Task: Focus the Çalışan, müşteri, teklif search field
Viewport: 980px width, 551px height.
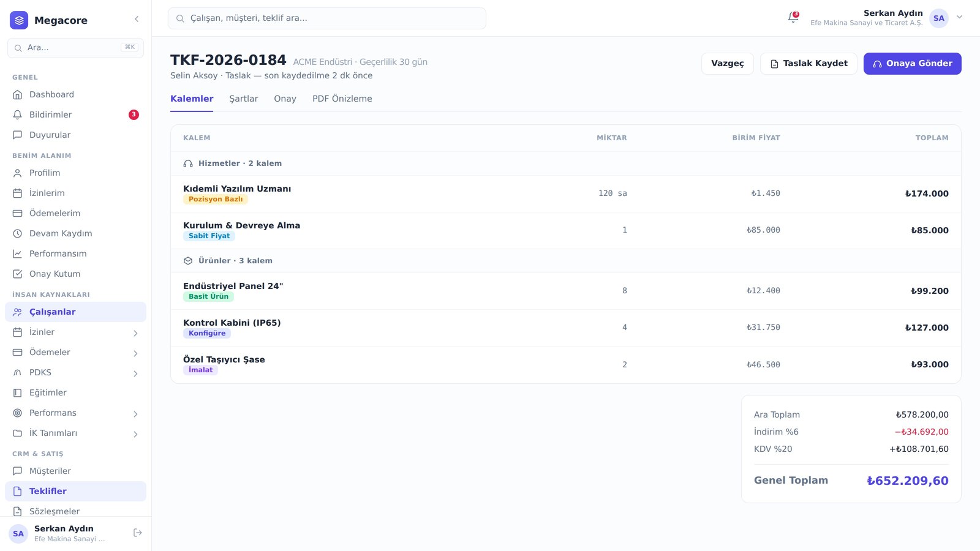Action: coord(327,18)
